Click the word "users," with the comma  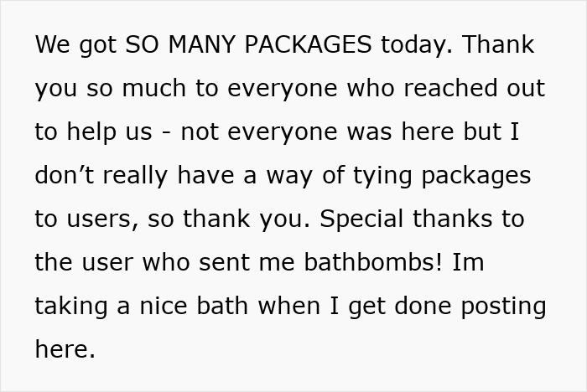click(99, 219)
